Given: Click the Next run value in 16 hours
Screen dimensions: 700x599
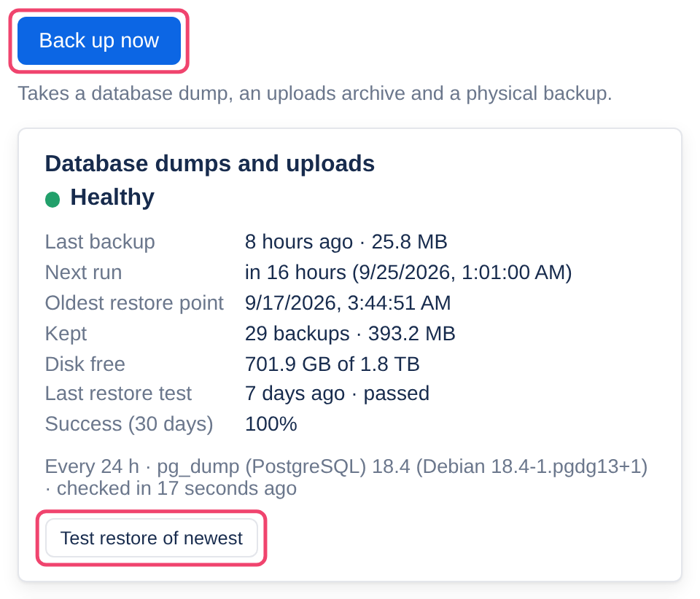Looking at the screenshot, I should tap(408, 272).
